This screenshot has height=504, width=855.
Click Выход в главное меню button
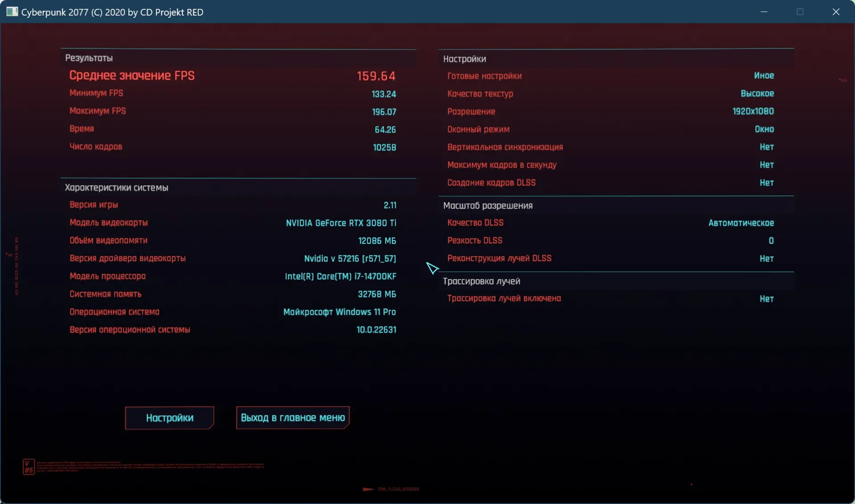coord(293,418)
